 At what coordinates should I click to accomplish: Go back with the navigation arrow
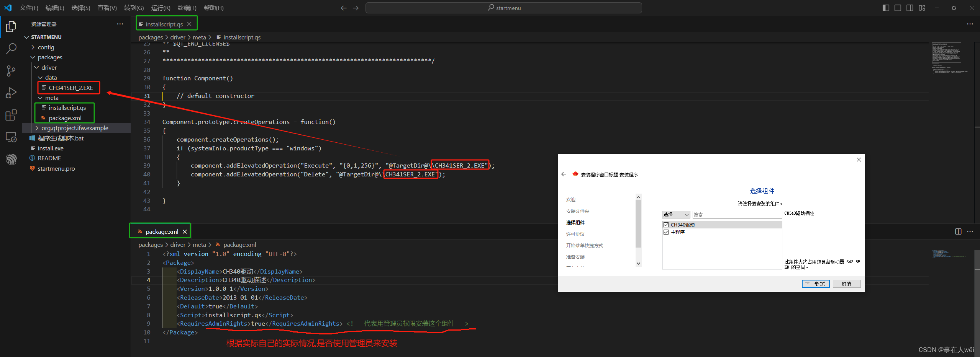pyautogui.click(x=344, y=8)
